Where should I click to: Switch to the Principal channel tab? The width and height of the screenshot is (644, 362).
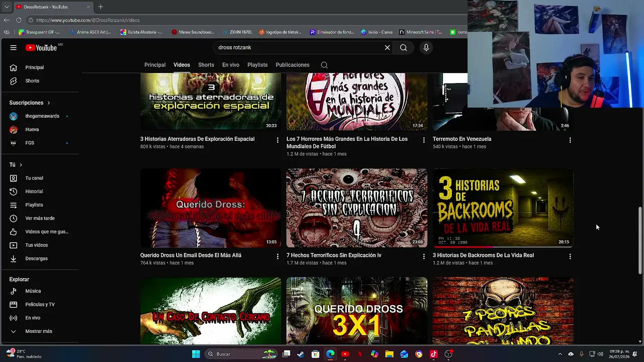point(155,65)
